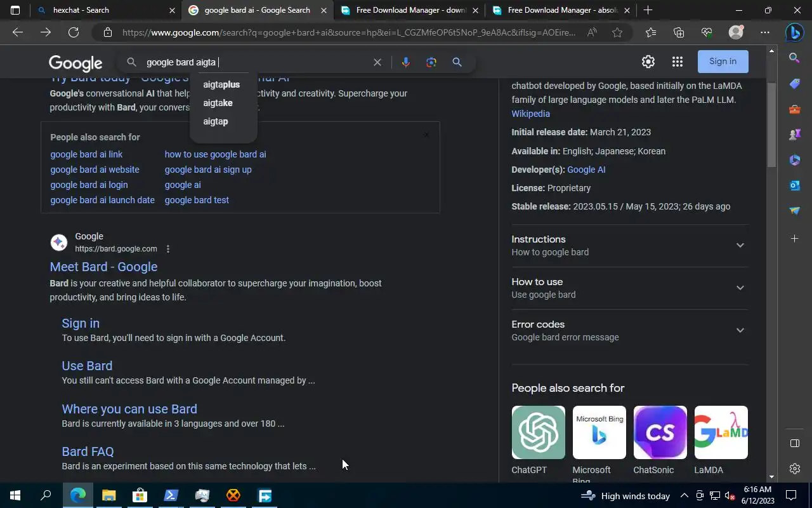Reload the current page
812x508 pixels.
pyautogui.click(x=74, y=32)
